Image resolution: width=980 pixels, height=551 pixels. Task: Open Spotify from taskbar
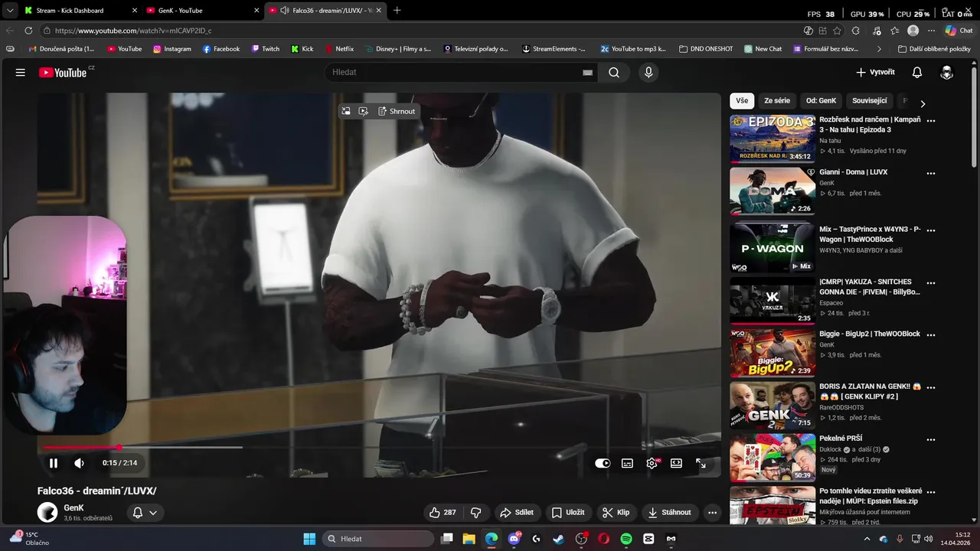pos(626,539)
